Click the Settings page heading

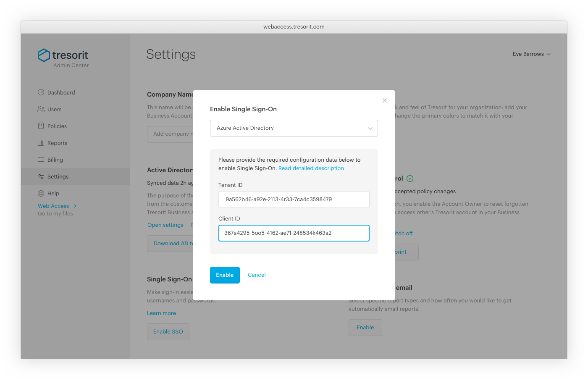point(171,55)
